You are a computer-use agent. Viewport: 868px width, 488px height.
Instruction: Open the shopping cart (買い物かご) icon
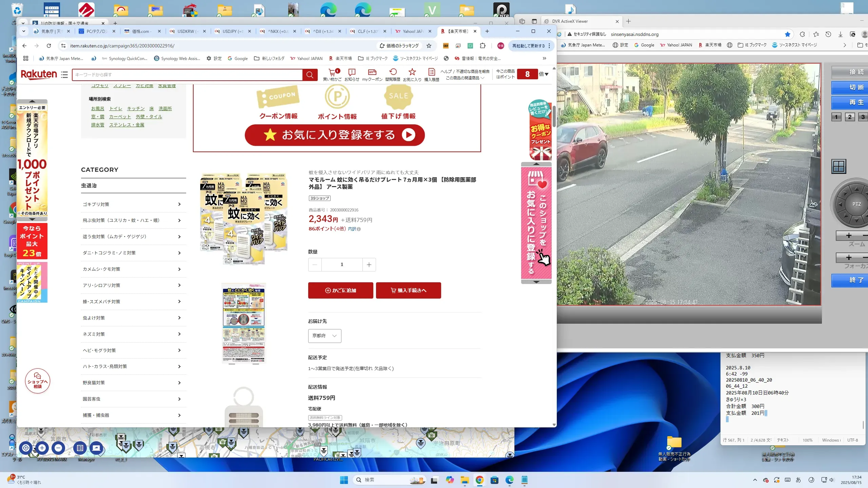click(332, 72)
